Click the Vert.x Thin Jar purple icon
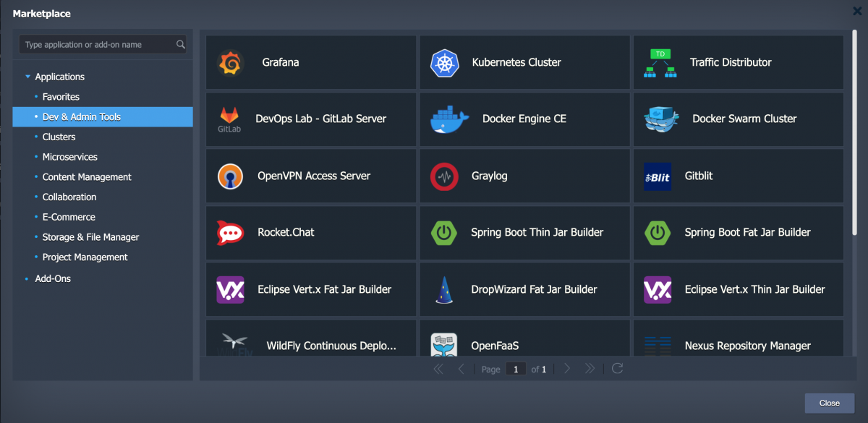The height and width of the screenshot is (423, 868). pyautogui.click(x=658, y=289)
